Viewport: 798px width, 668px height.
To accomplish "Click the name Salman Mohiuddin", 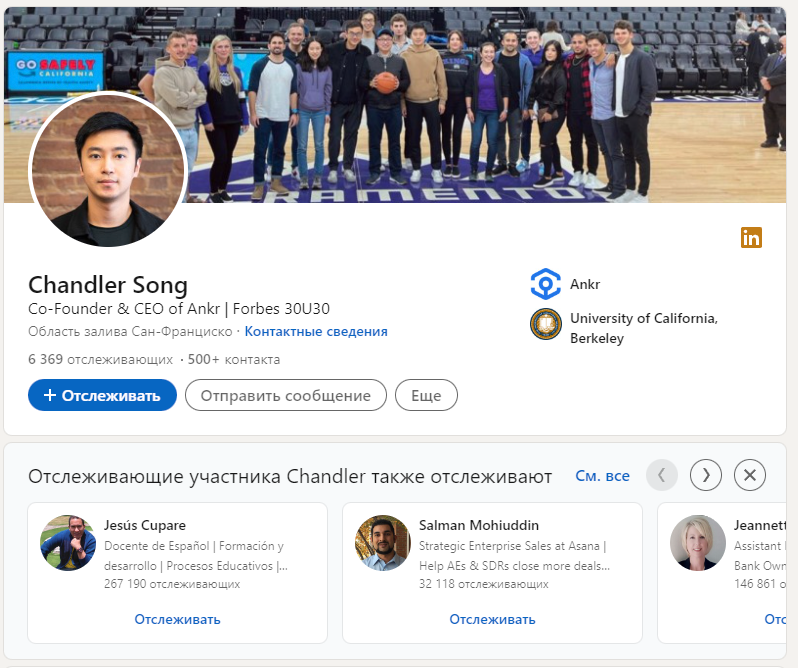I will (479, 525).
